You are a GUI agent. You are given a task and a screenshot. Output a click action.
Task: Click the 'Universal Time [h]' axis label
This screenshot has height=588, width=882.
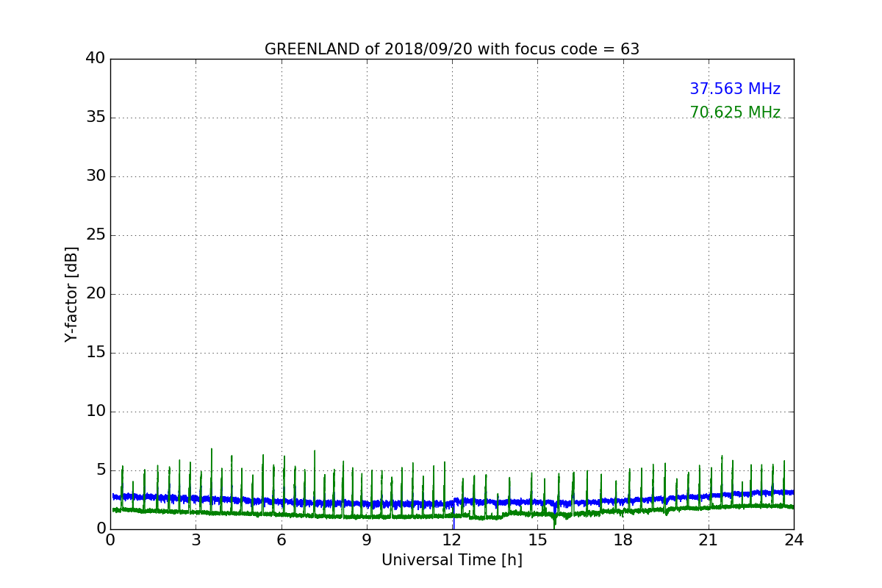pos(452,560)
